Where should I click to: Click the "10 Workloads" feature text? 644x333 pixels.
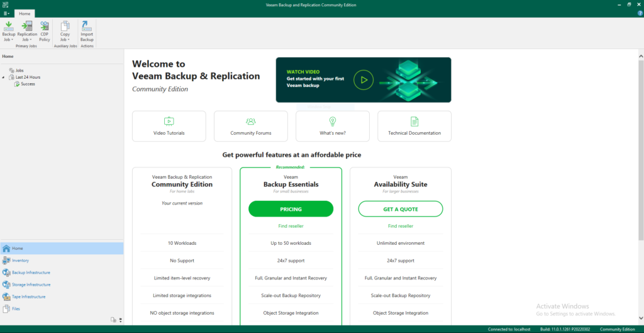point(182,243)
